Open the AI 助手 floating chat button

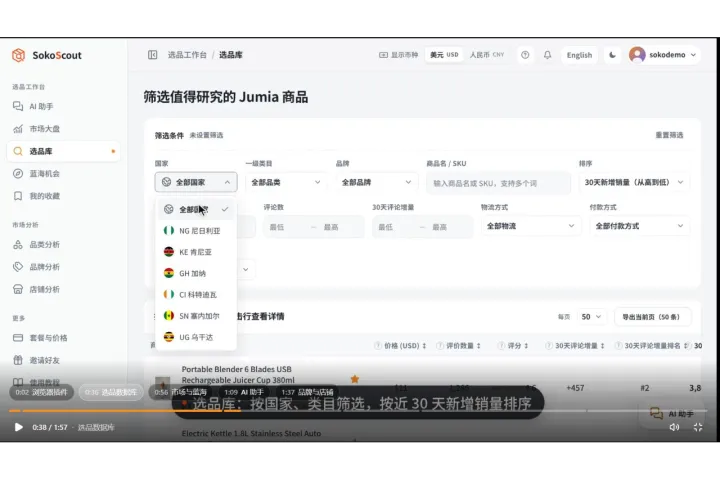(673, 414)
